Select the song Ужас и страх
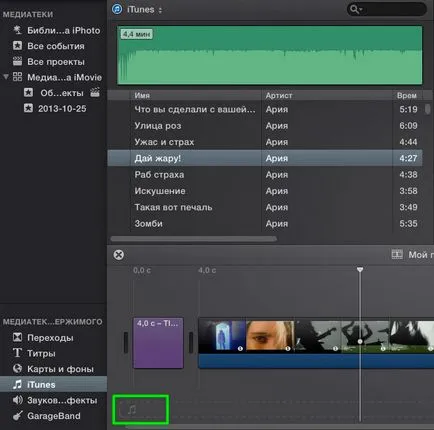The height and width of the screenshot is (430, 434). (265, 142)
